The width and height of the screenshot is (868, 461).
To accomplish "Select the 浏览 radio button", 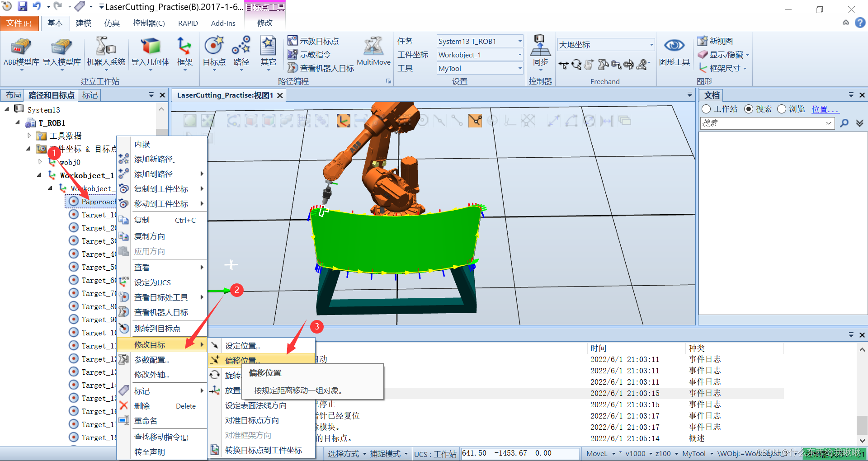I will click(x=782, y=109).
